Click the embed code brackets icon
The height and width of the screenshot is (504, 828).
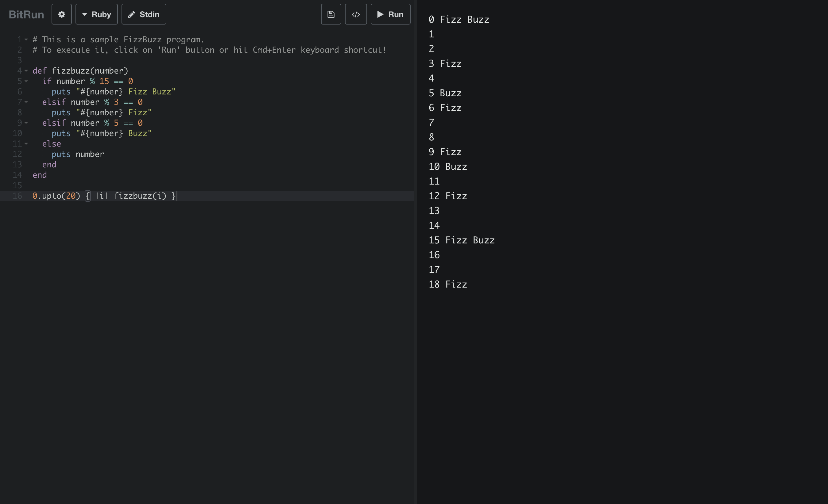(x=355, y=14)
